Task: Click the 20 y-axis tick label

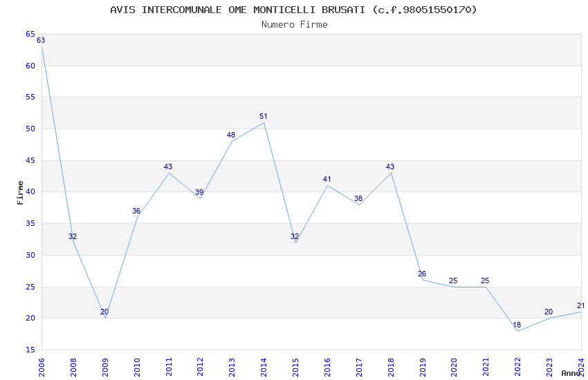Action: (30, 319)
